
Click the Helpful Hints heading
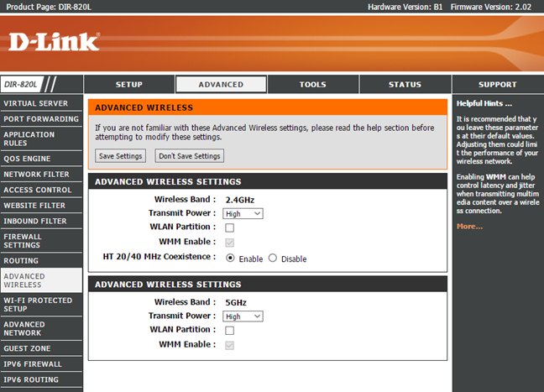click(x=484, y=103)
